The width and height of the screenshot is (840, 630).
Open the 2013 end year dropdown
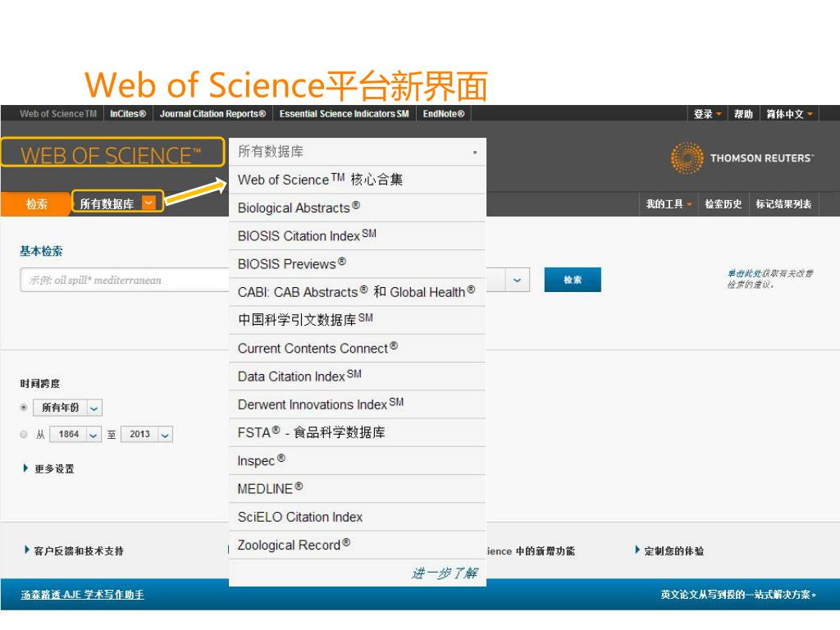[147, 435]
